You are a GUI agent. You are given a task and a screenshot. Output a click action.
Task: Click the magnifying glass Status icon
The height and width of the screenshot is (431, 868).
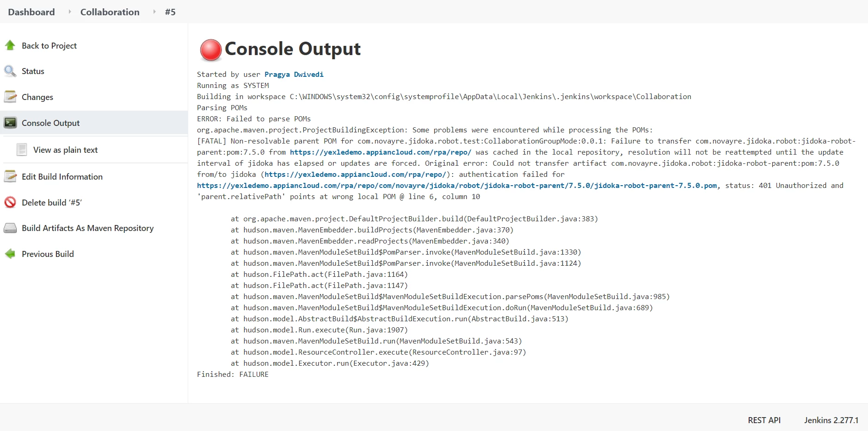pos(10,71)
